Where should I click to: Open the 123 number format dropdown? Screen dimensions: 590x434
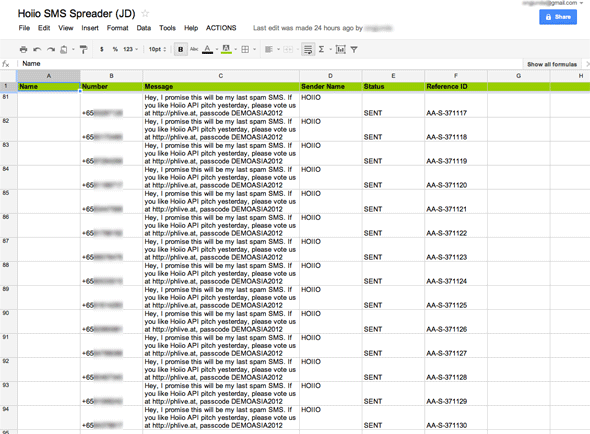coord(131,49)
